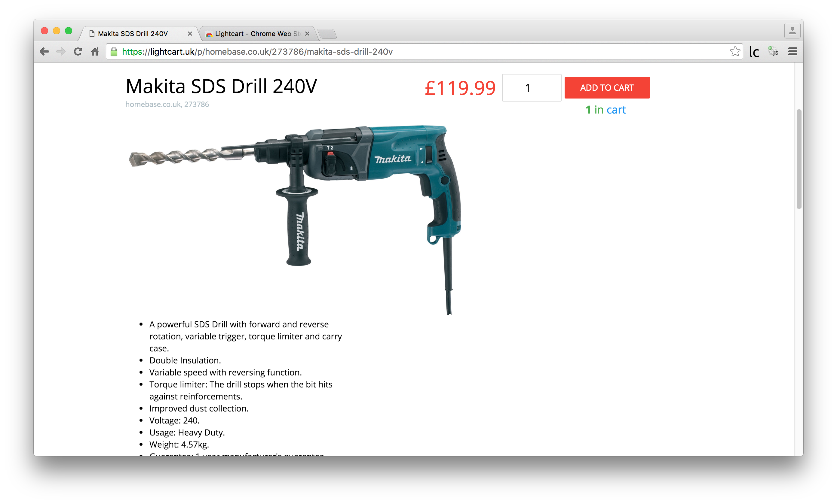Bookmark this page with the star icon
The height and width of the screenshot is (504, 837).
tap(735, 52)
